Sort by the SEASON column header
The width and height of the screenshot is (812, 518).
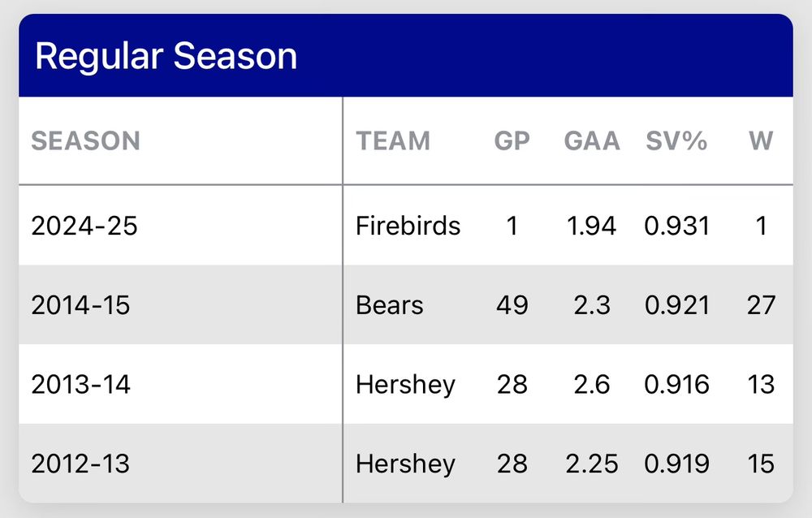coord(85,141)
